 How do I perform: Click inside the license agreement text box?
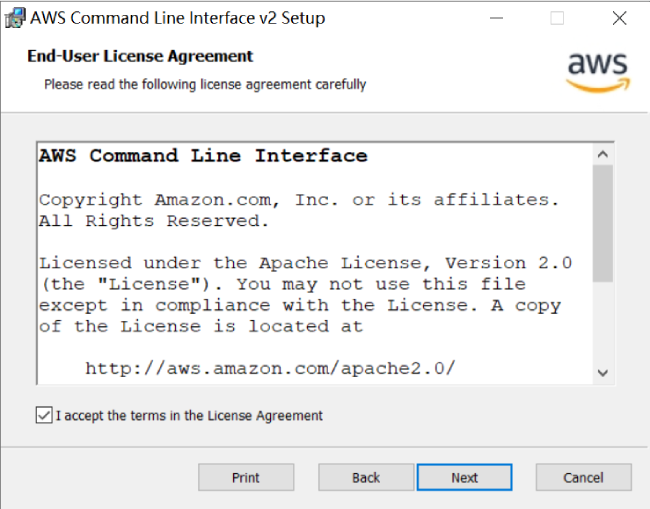coord(300,240)
